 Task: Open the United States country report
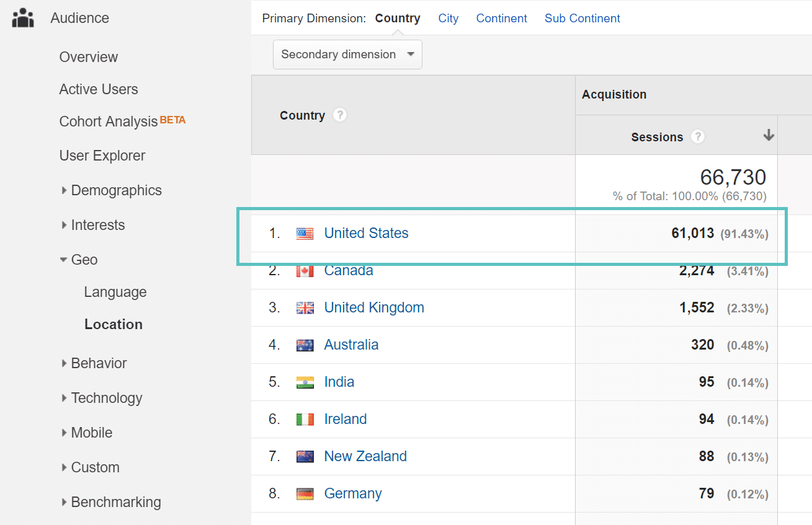(366, 233)
